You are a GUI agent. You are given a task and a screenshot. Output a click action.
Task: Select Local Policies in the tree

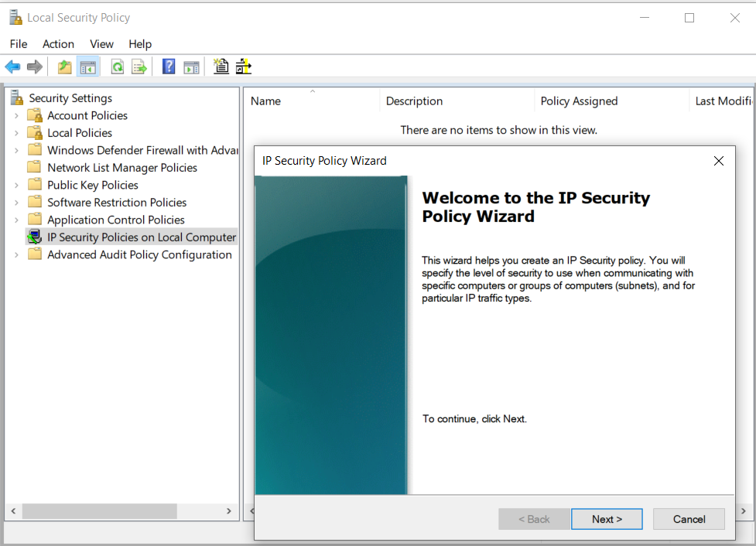pyautogui.click(x=80, y=132)
